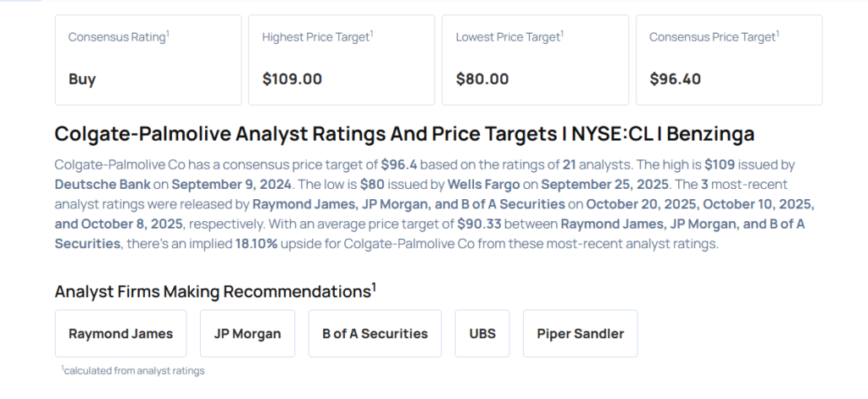The image size is (868, 399).
Task: Click the $109.00 highest target value
Action: click(292, 80)
